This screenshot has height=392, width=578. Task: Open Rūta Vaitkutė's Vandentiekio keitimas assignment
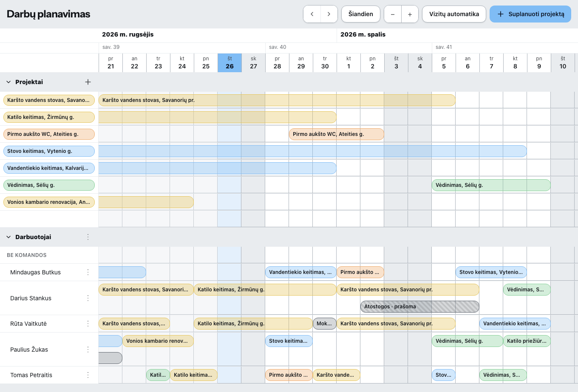515,324
